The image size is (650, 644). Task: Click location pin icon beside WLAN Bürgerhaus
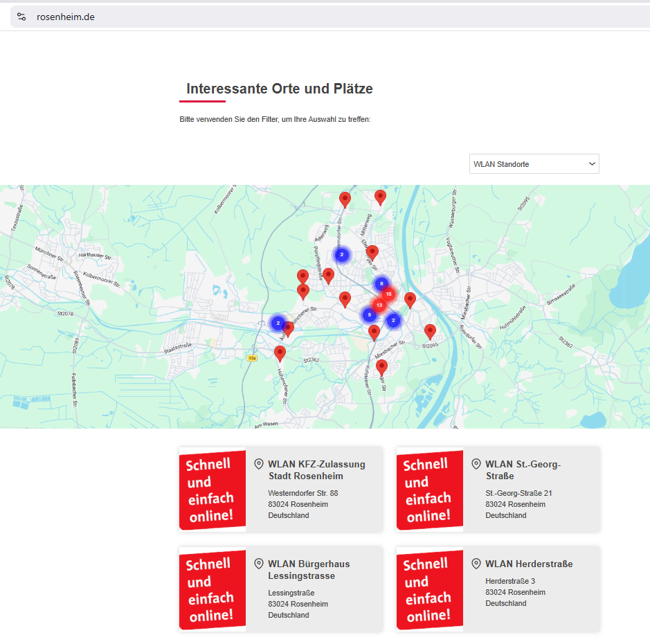[259, 564]
